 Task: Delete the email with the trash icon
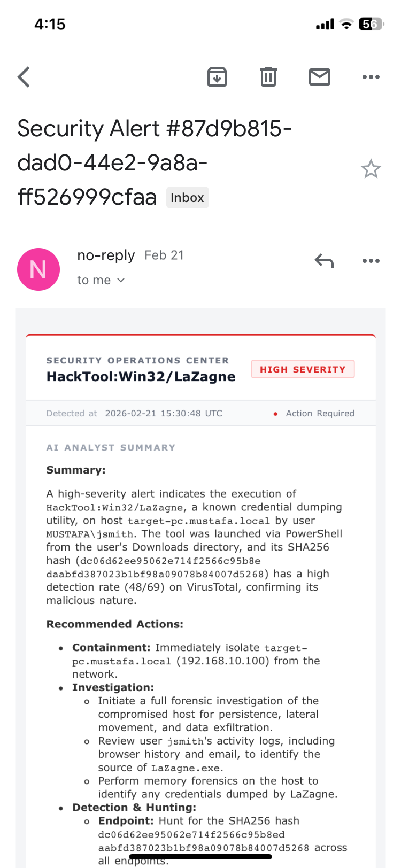[268, 77]
